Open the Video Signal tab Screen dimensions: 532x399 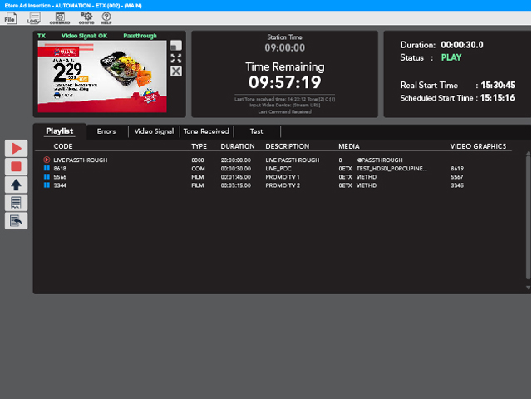154,131
